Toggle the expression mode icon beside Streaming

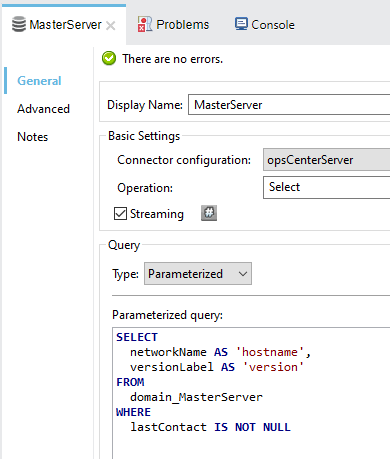[x=209, y=213]
